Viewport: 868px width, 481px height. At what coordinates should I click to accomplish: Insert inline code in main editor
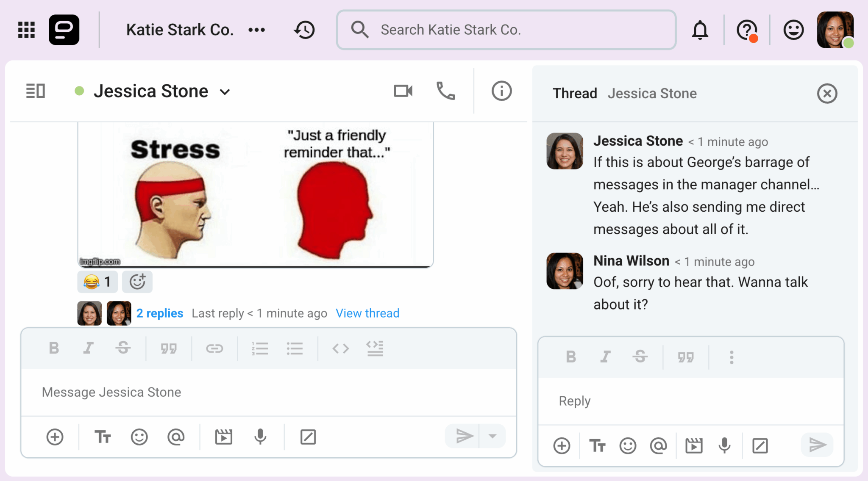pyautogui.click(x=341, y=348)
